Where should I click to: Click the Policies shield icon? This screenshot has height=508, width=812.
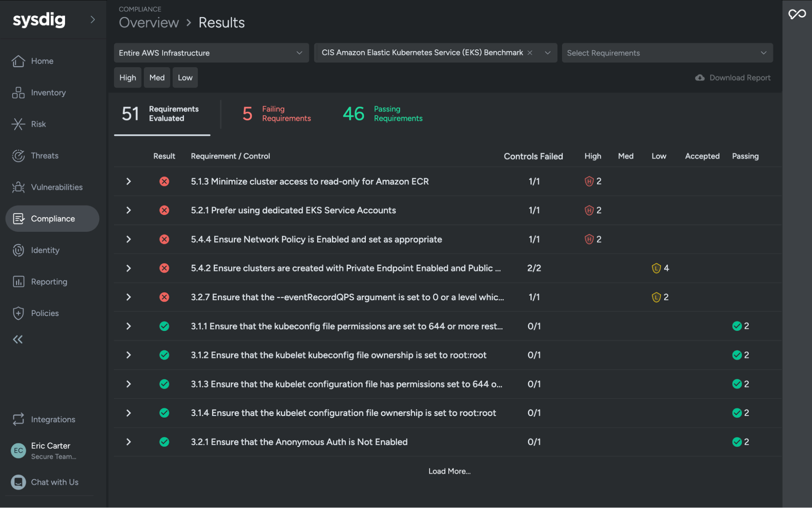pos(18,313)
